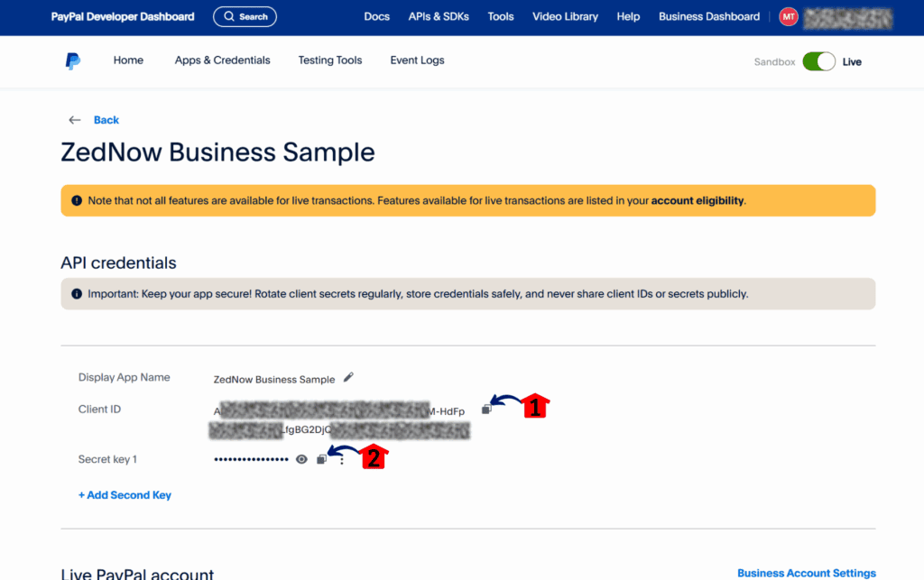Open Secret key 1 more options
The image size is (924, 580).
tap(342, 460)
